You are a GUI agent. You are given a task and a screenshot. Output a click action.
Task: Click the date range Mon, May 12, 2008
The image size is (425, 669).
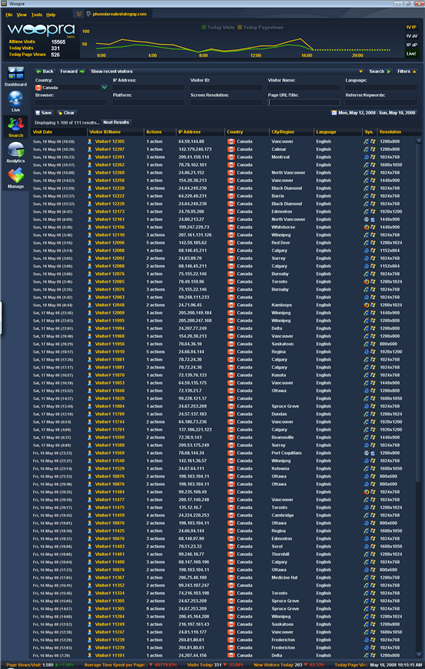click(355, 113)
